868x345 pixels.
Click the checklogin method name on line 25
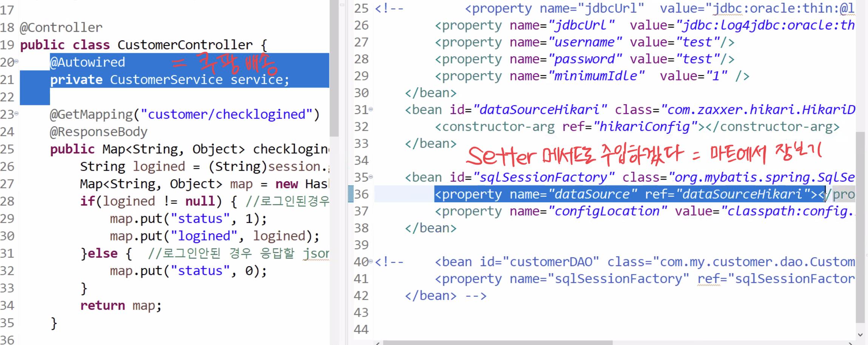pos(291,149)
